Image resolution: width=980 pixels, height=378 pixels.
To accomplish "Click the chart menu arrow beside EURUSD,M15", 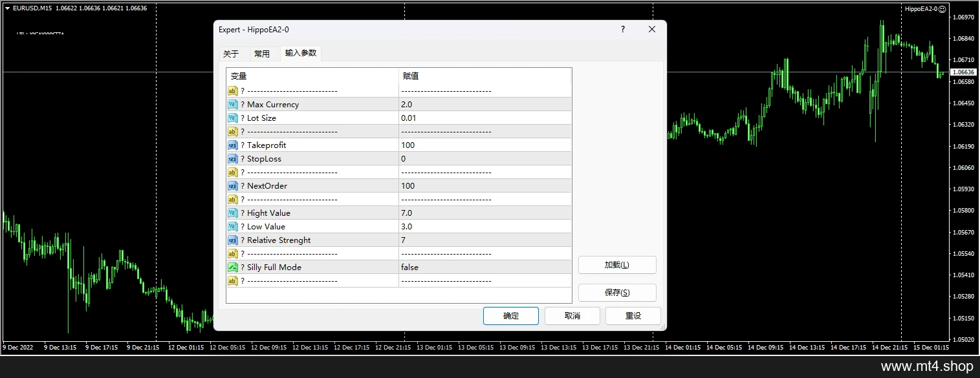I will pos(7,8).
